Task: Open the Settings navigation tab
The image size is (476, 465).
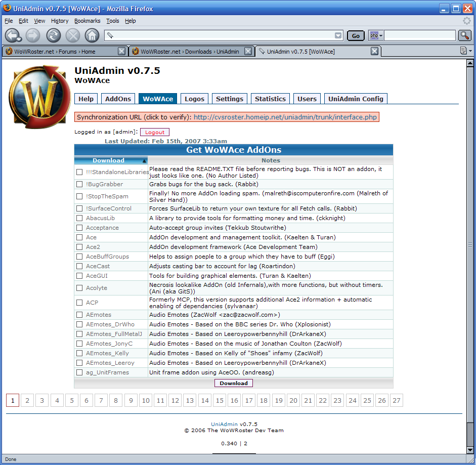Action: point(230,99)
